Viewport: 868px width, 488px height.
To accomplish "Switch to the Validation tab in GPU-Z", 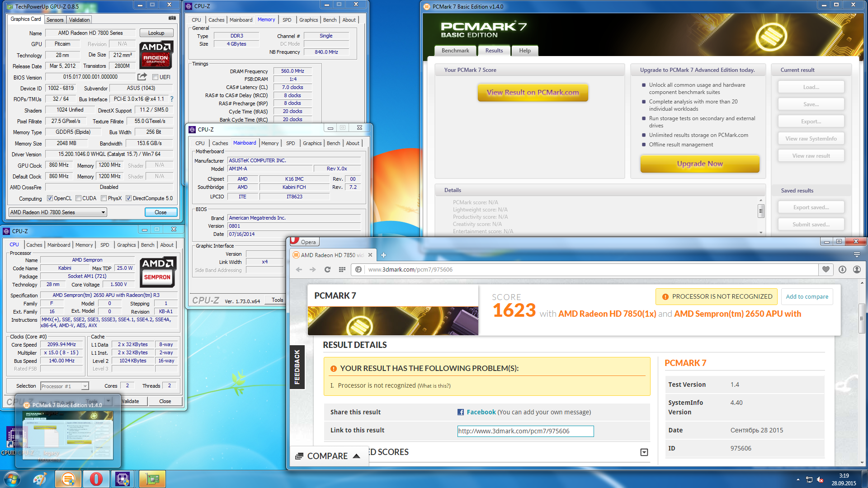I will coord(79,20).
